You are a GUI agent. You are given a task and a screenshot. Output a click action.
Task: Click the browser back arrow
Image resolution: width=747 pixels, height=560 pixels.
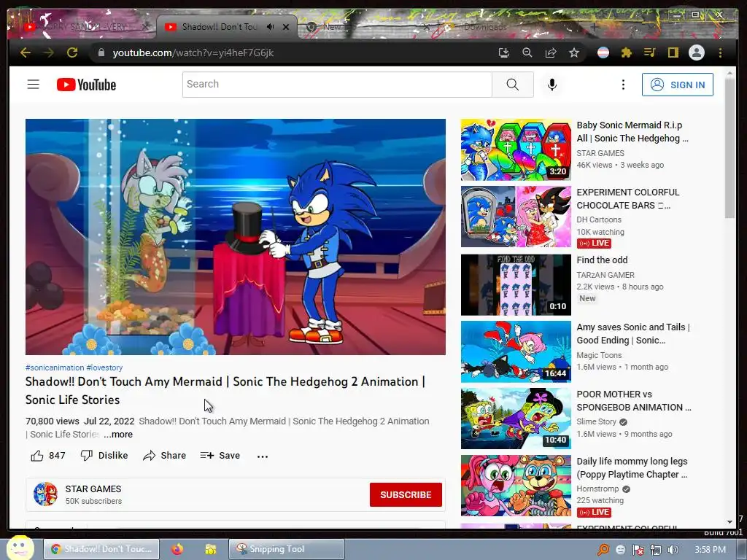coord(26,52)
